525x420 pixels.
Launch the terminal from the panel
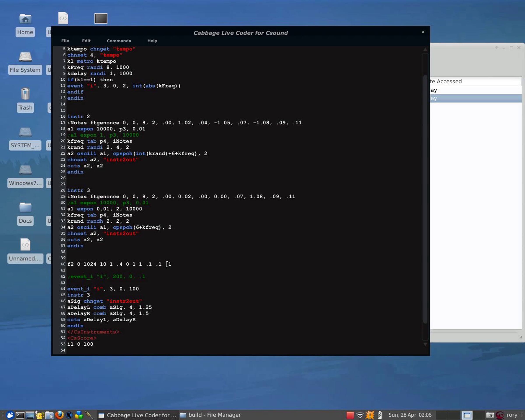click(x=20, y=415)
